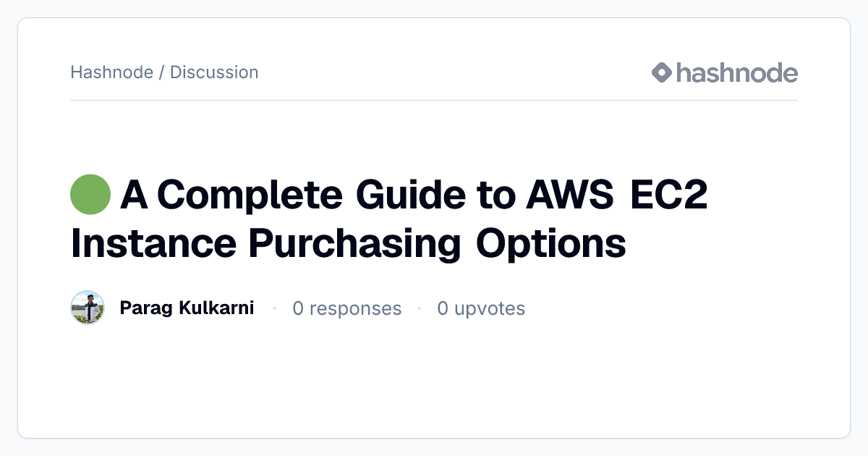The image size is (868, 456).
Task: Click the author name Parag Kulkarni
Action: click(187, 308)
